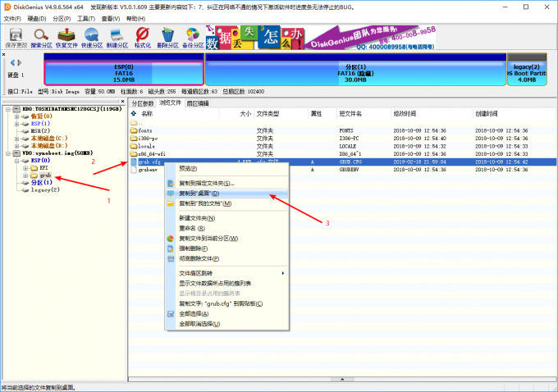The image size is (558, 392).
Task: Choose 全部选择 (Select All) in context menu
Action: (194, 313)
